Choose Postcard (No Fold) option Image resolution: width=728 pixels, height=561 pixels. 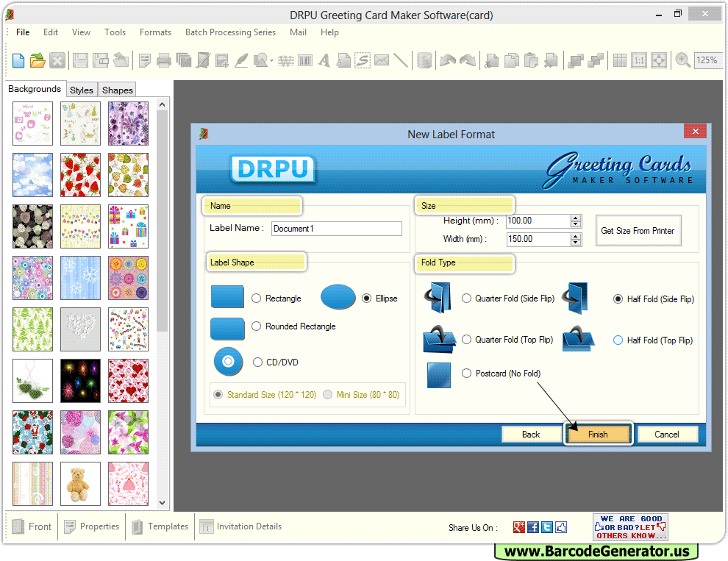[x=467, y=374]
